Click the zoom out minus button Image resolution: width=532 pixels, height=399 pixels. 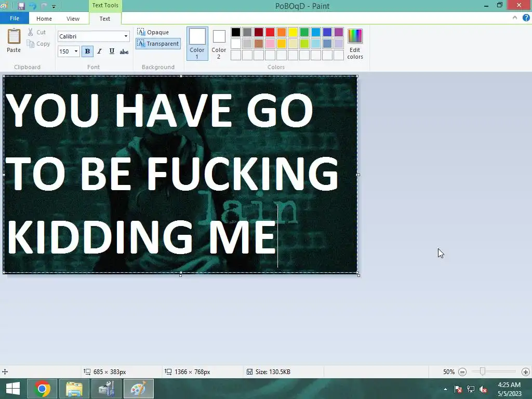coord(462,372)
